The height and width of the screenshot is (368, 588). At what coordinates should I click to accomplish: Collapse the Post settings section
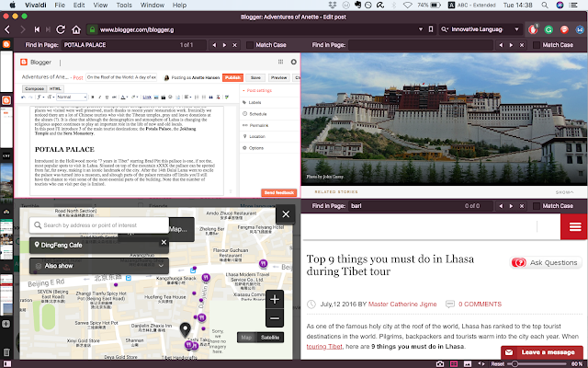[x=257, y=90]
